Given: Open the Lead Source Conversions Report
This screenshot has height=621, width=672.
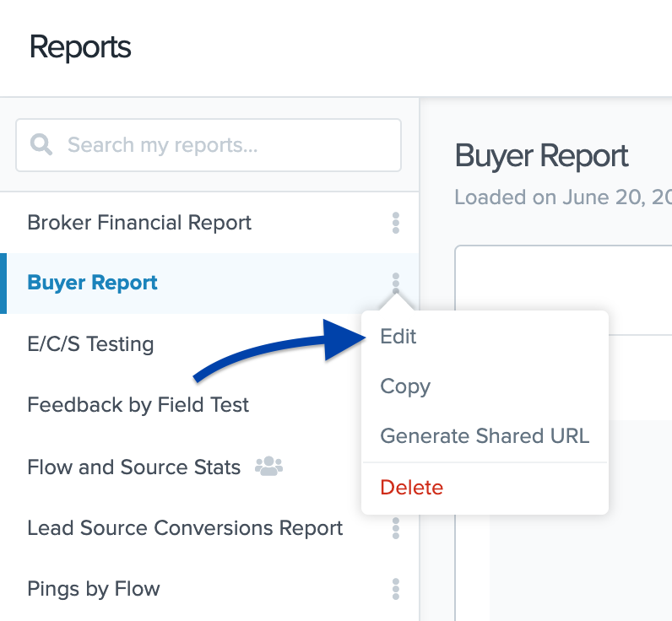Looking at the screenshot, I should point(185,528).
